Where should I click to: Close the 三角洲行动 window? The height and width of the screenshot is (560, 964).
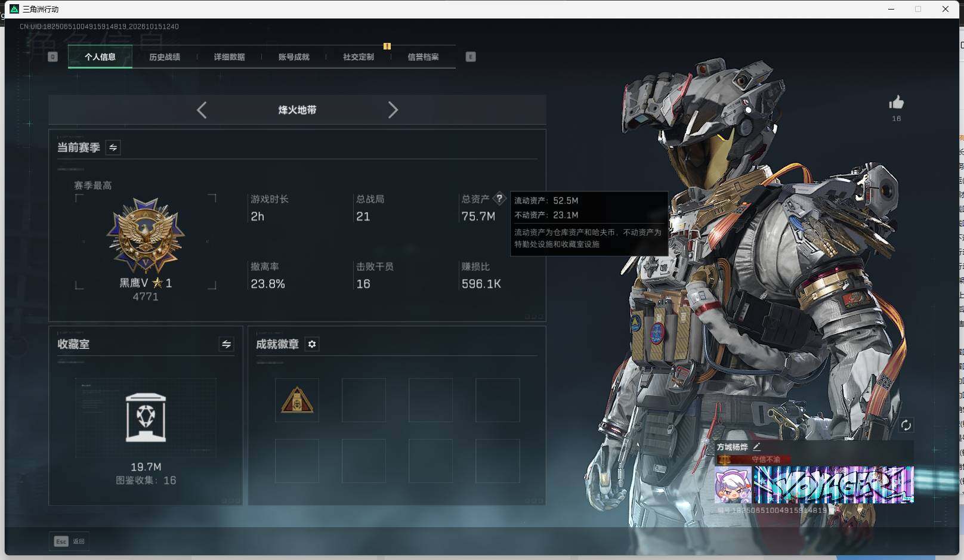pos(946,9)
